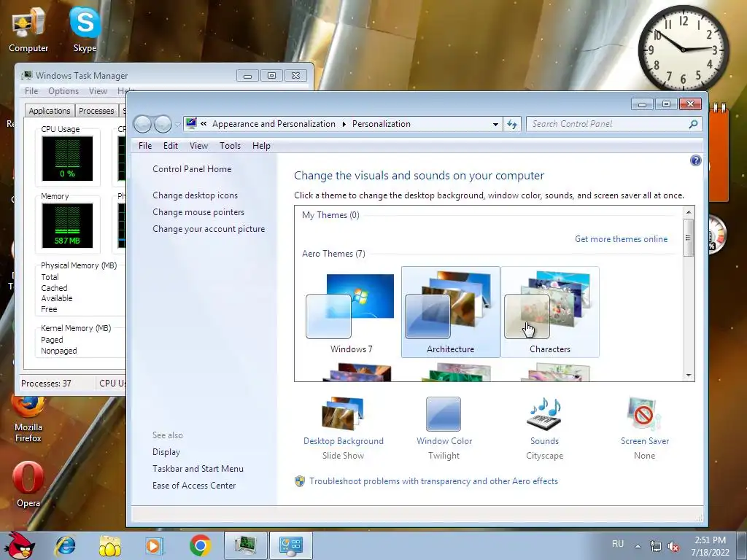Screen dimensions: 747x560
Task: Go to Control Panel Home
Action: click(x=192, y=169)
